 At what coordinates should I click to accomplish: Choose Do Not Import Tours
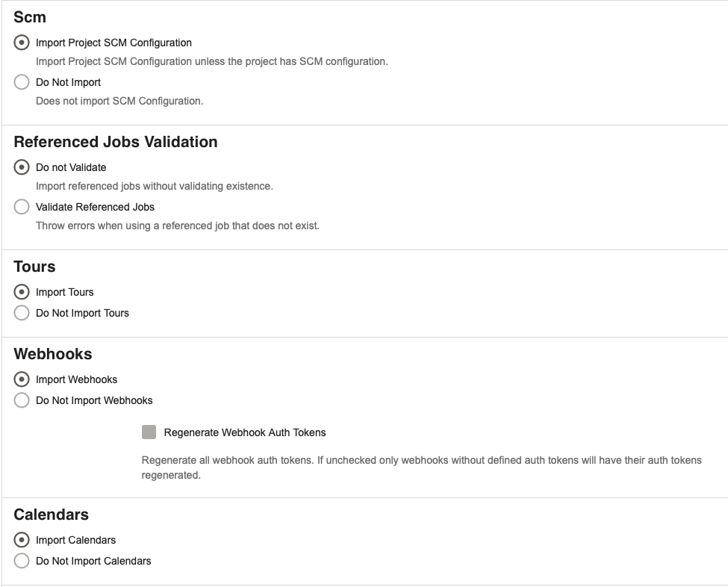coord(22,313)
